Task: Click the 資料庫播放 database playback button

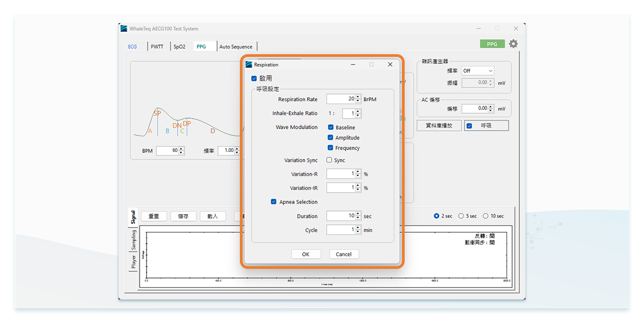Action: [x=439, y=126]
